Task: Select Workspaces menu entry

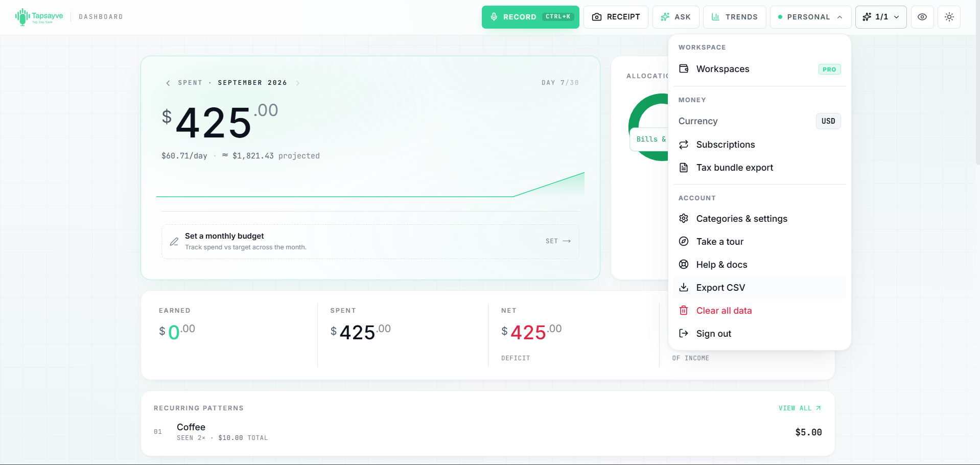Action: coord(760,69)
